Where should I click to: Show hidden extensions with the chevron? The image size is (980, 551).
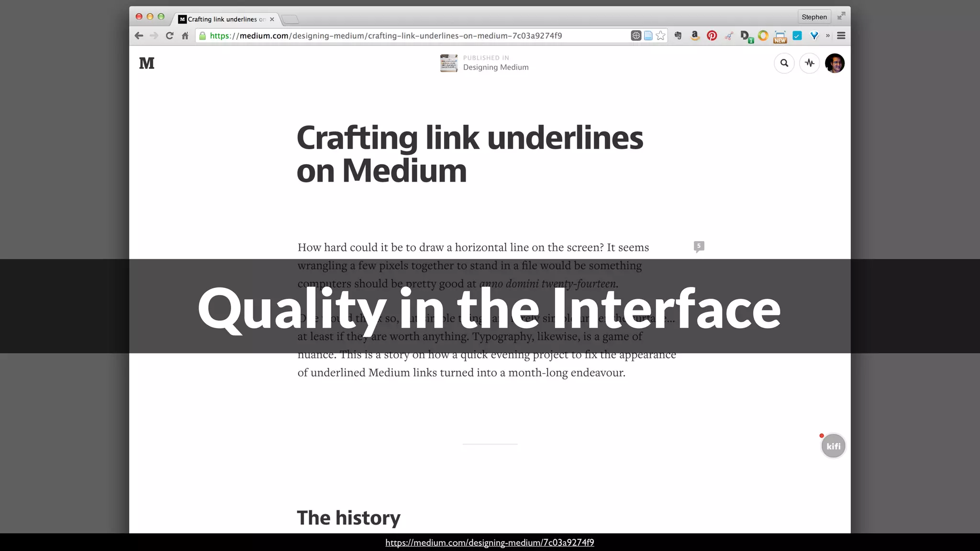[x=828, y=35]
